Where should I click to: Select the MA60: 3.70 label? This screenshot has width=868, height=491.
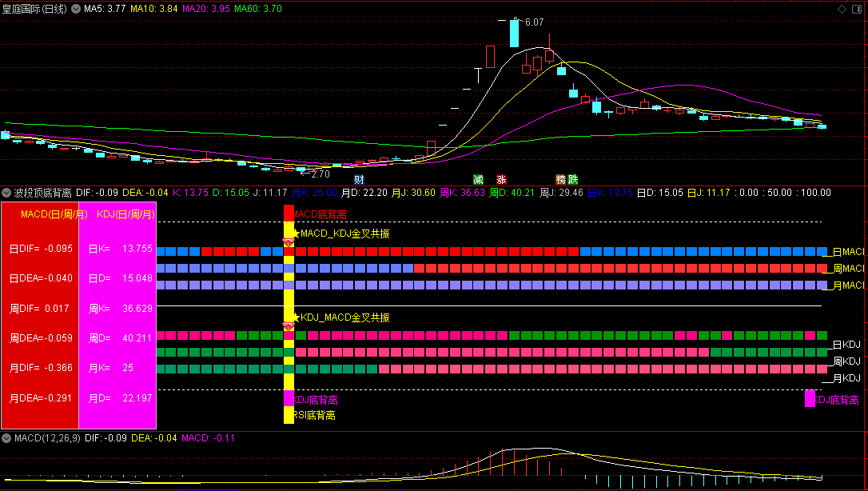(x=258, y=9)
